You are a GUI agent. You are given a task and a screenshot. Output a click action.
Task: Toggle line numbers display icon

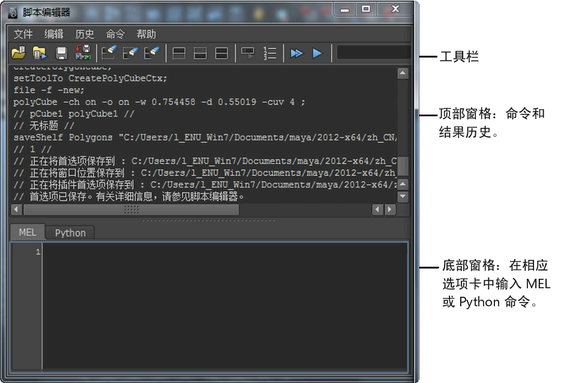coord(269,53)
